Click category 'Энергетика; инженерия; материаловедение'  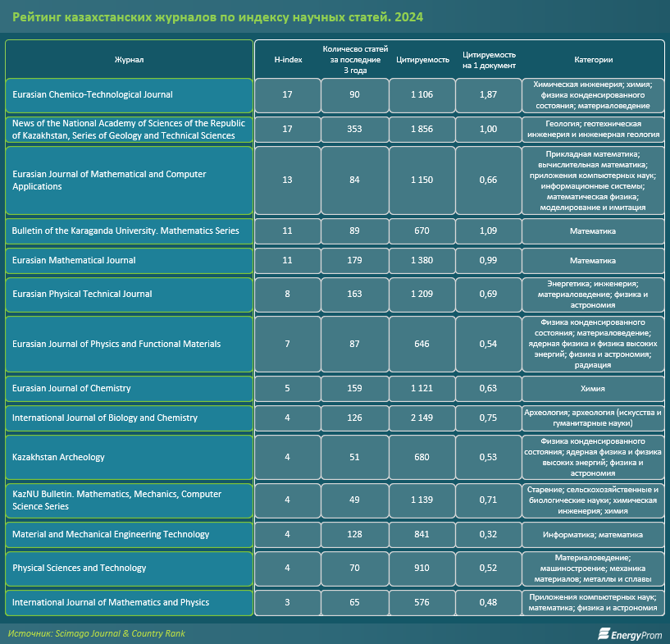pos(593,295)
